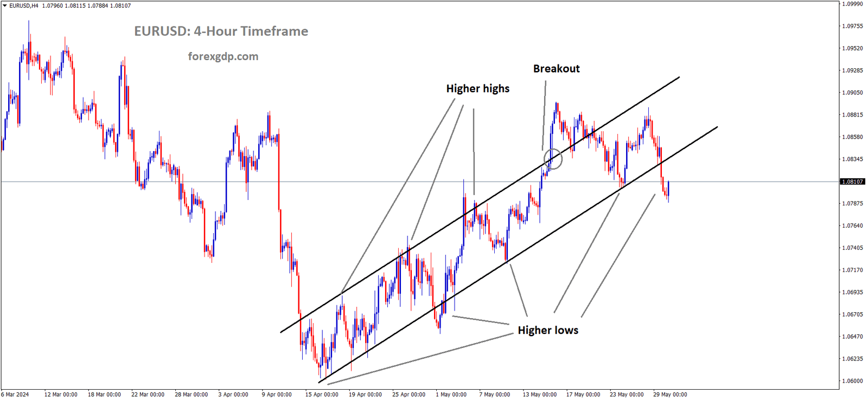The width and height of the screenshot is (868, 400).
Task: Click the 3 Apr 00:00 date label
Action: 233,395
